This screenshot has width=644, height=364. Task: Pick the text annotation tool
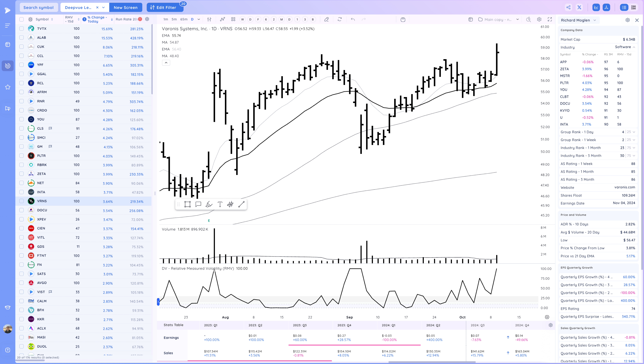[x=220, y=204]
